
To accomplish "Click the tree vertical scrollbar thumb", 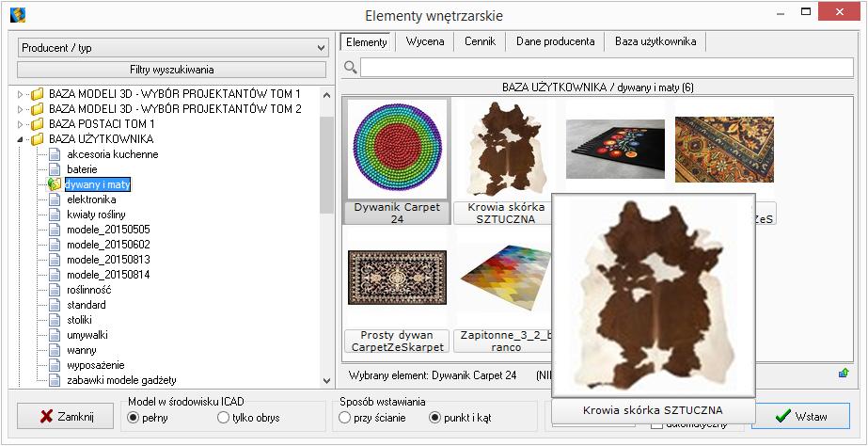I will 326,165.
